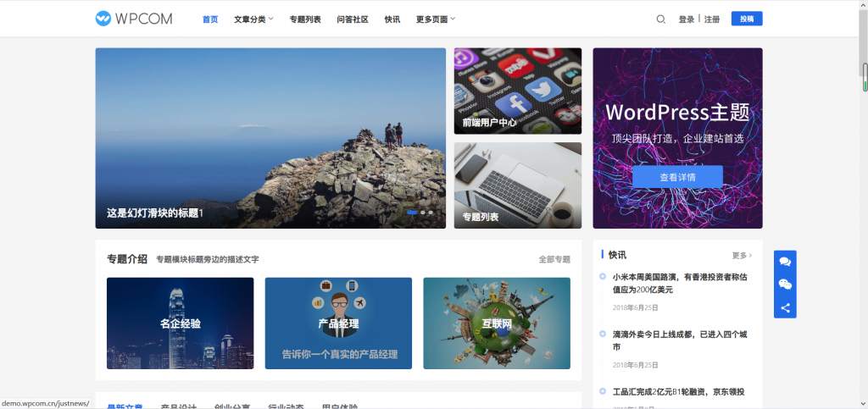868x409 pixels.
Task: Open the 专题列表 nav item
Action: (x=305, y=19)
